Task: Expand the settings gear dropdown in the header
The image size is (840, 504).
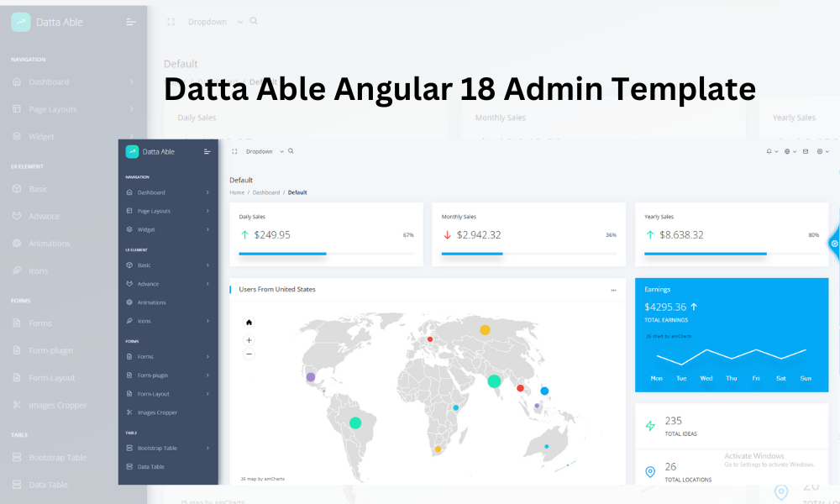Action: 821,151
